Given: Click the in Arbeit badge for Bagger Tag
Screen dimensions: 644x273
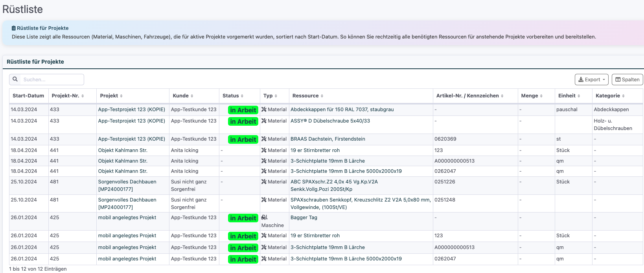Looking at the screenshot, I should 243,218.
